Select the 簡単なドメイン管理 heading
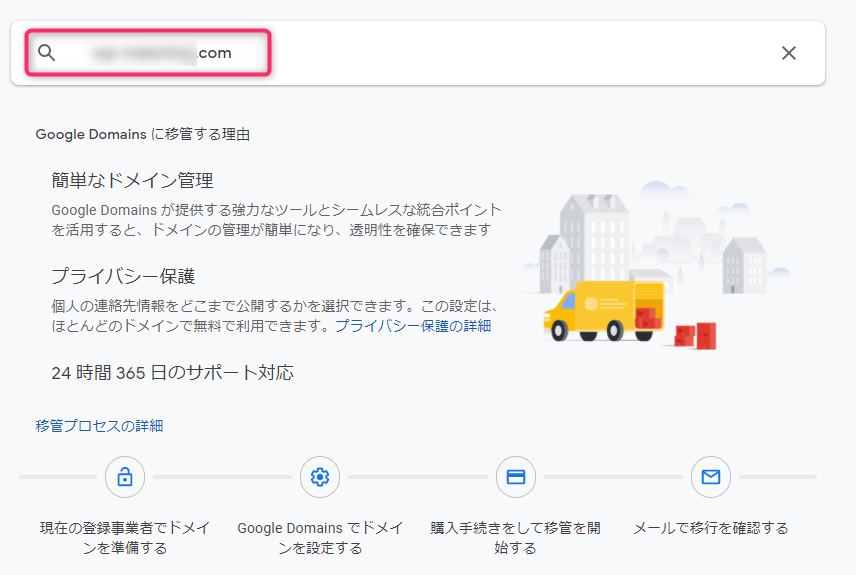 [x=132, y=180]
